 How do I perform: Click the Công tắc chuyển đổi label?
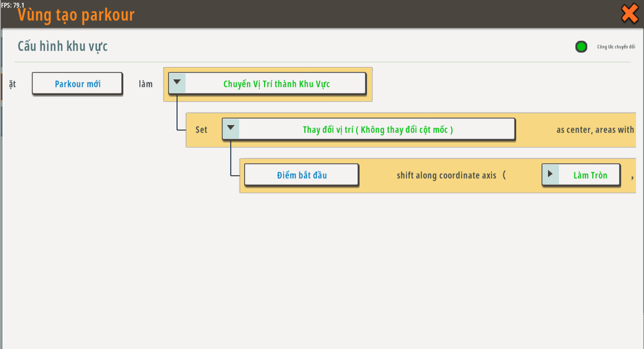616,47
